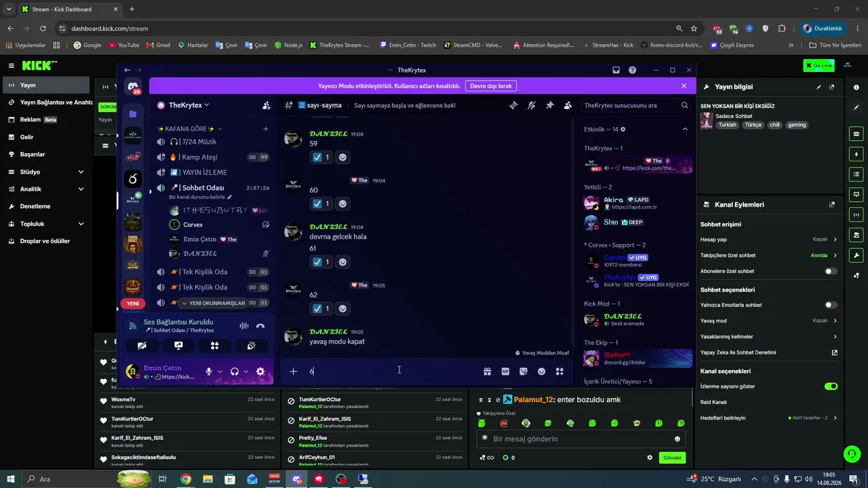Image resolution: width=868 pixels, height=488 pixels.
Task: Open notification settings bell in channel header
Action: click(x=532, y=105)
